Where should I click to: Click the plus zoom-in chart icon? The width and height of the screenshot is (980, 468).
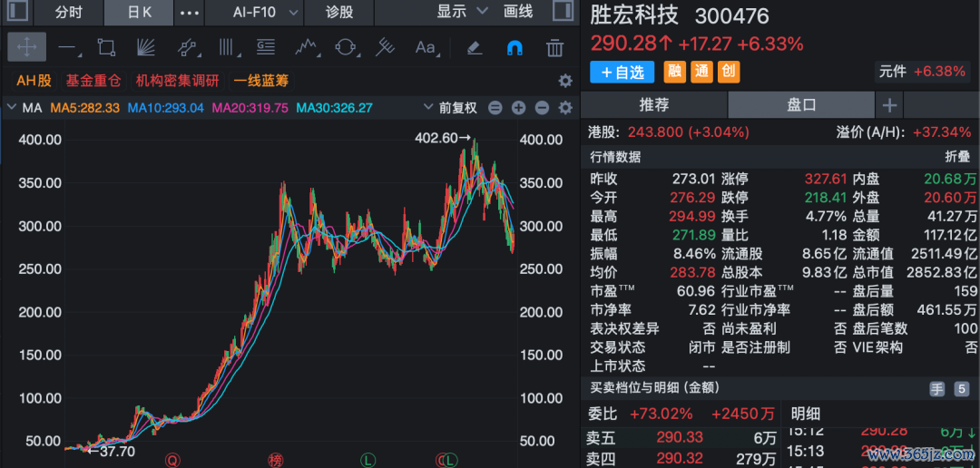(518, 107)
